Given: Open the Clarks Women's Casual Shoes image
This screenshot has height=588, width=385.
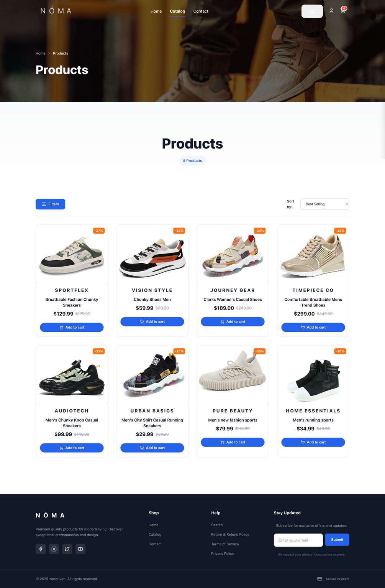Looking at the screenshot, I should coord(233,254).
